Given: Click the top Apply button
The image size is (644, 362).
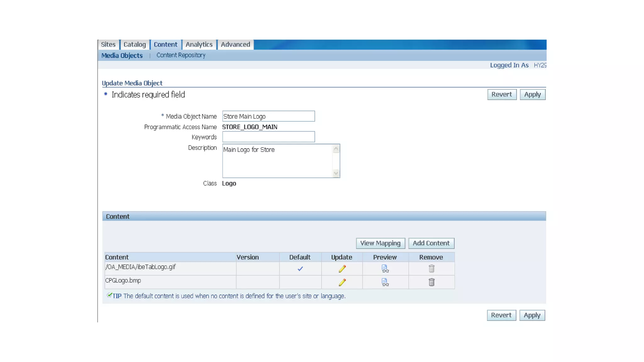Looking at the screenshot, I should (x=532, y=95).
